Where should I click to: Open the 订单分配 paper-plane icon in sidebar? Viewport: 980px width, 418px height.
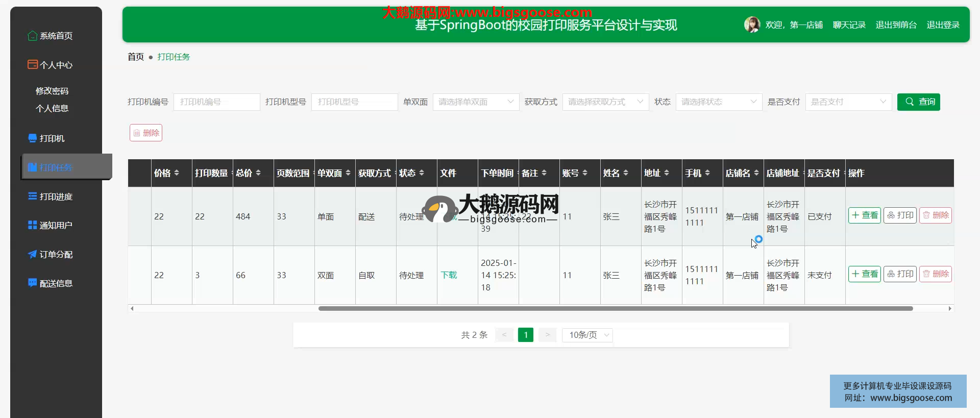point(32,254)
